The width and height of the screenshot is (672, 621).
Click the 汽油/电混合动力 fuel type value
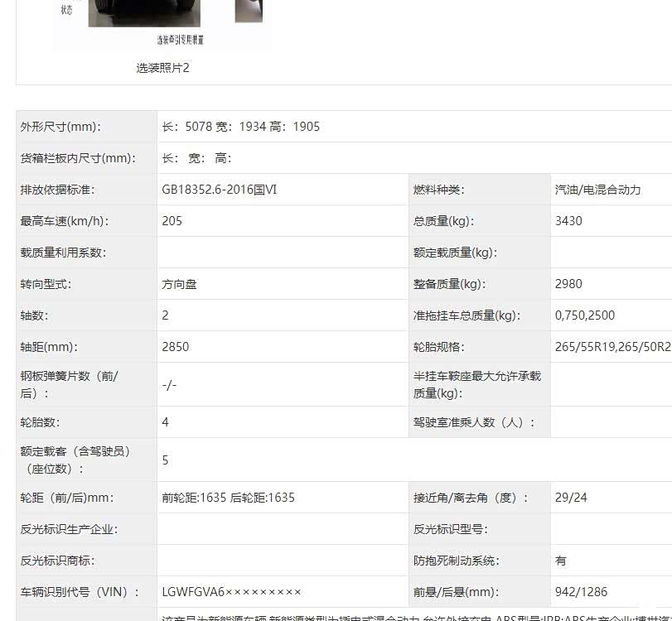tap(597, 190)
